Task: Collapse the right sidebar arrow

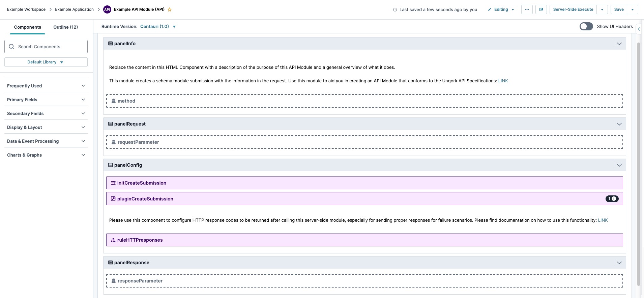Action: (x=639, y=29)
